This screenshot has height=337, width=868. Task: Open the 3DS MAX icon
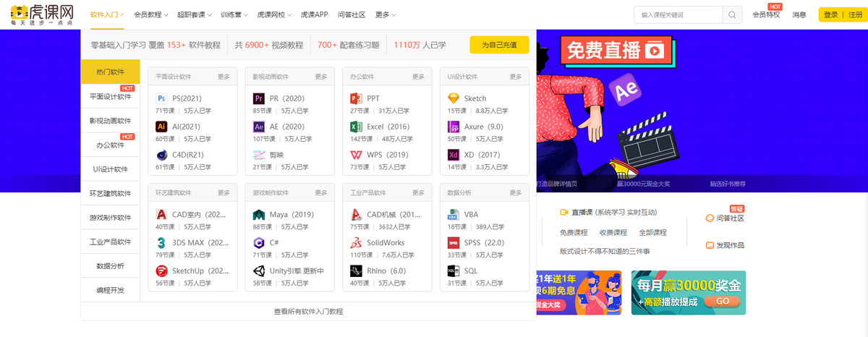click(161, 243)
